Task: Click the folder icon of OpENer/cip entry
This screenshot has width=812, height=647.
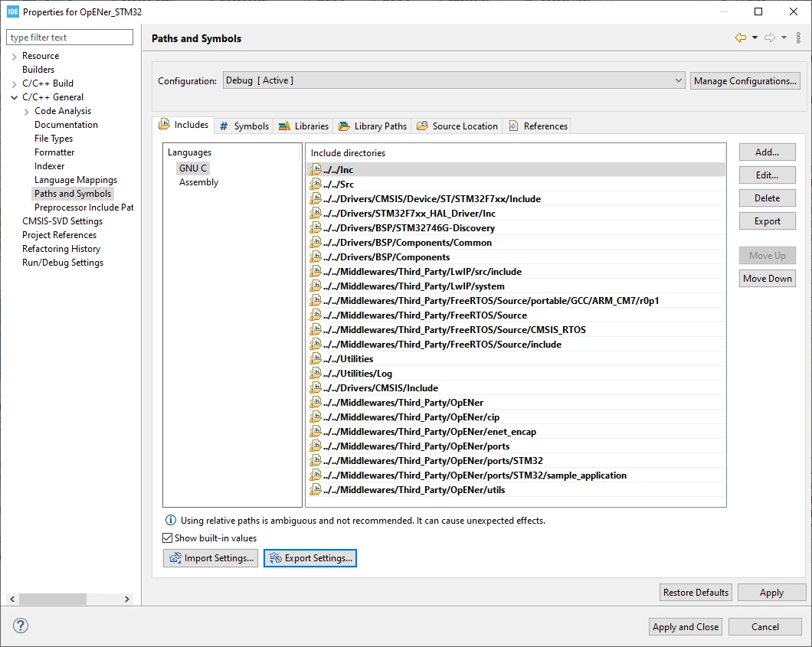Action: [316, 417]
